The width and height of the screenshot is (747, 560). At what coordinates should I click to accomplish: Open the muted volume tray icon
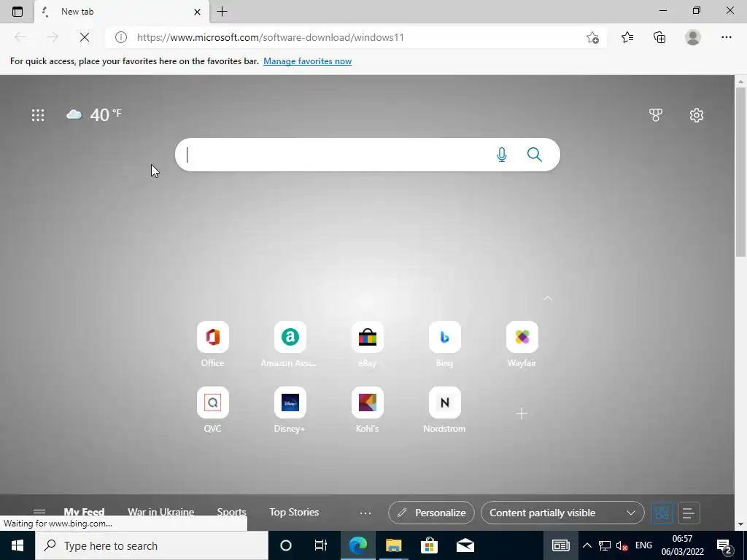point(622,545)
